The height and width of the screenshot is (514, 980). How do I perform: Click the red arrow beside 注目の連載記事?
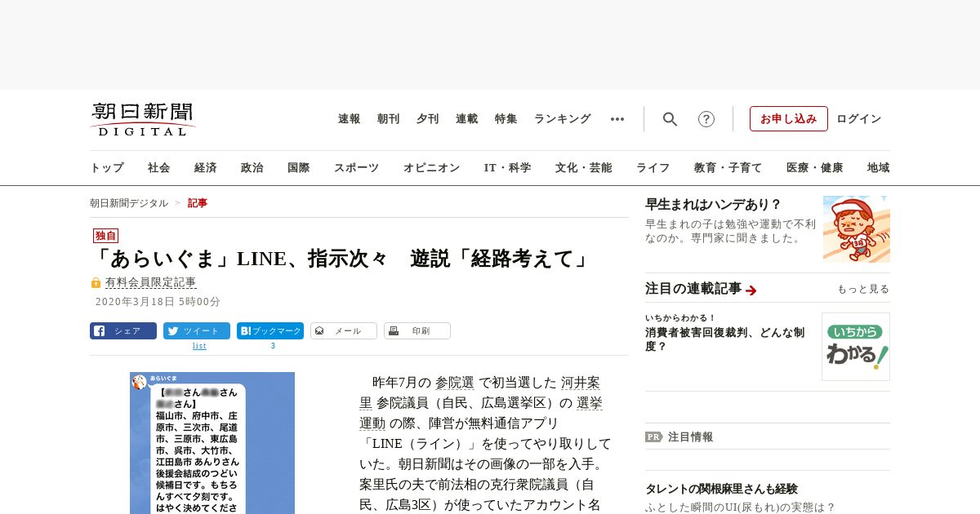tap(751, 290)
